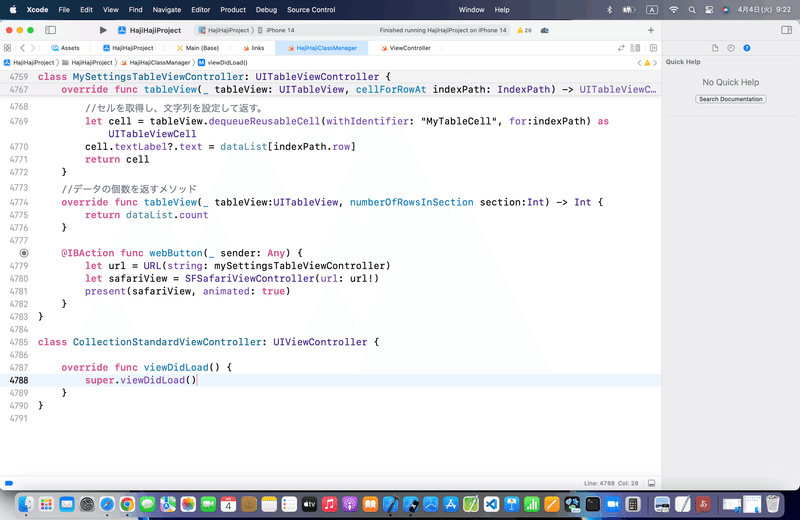Open the related items grid menu

tap(7, 48)
